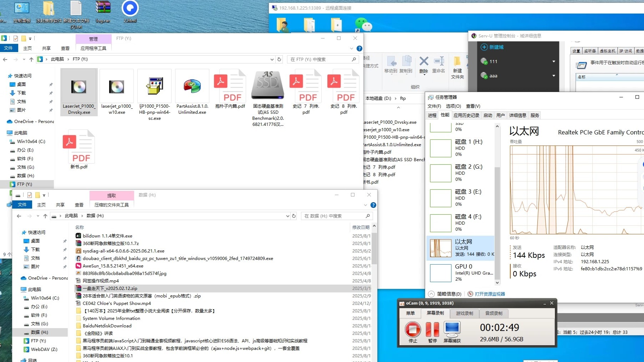Select 磁盘 2 (G:) in Task Manager
Image resolution: width=644 pixels, height=362 pixels.
coord(461,173)
